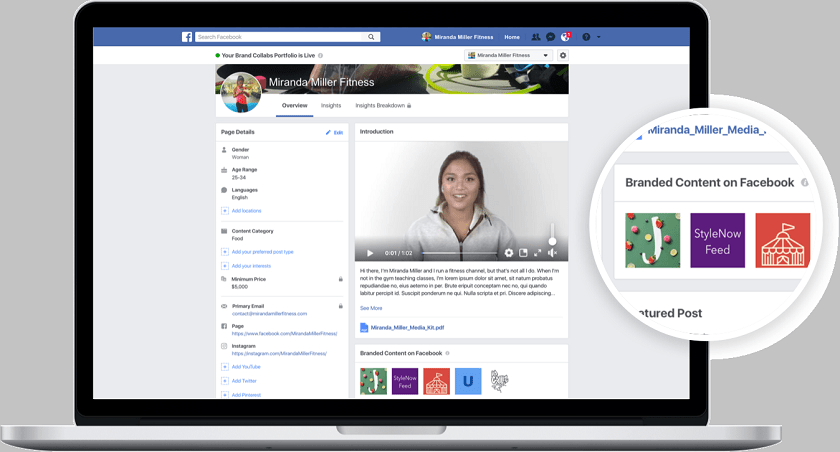Screen dimensions: 840x452
Task: Open notifications globe with red badge
Action: 565,37
